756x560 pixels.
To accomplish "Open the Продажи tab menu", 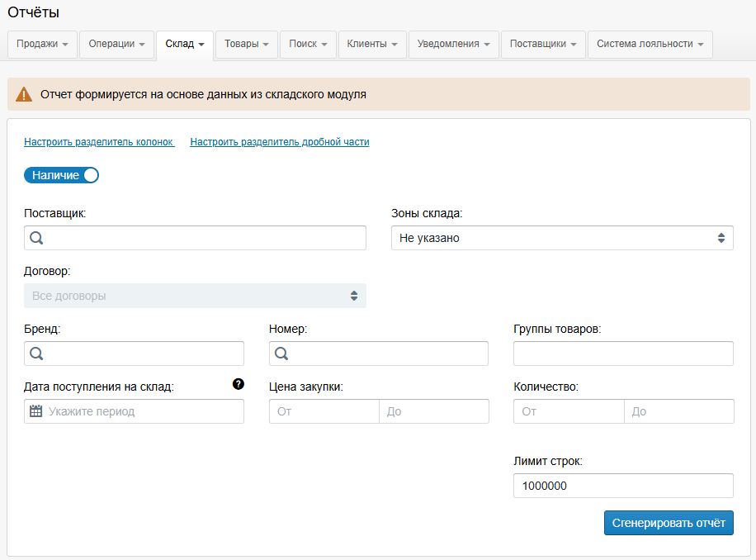I will pyautogui.click(x=42, y=44).
